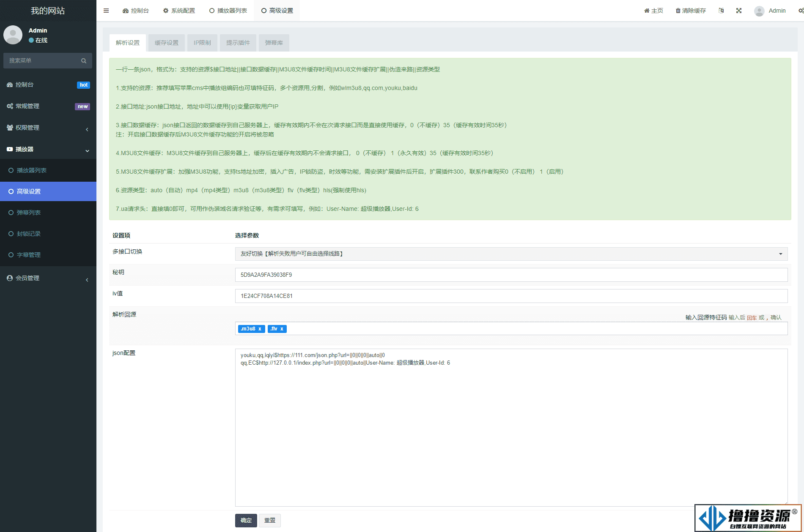Click in the 搜索菜单 search box
The height and width of the screenshot is (532, 804).
pos(42,60)
